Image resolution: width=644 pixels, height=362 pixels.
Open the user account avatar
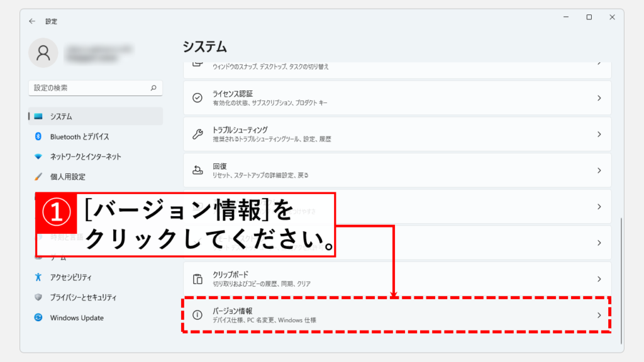[x=43, y=53]
